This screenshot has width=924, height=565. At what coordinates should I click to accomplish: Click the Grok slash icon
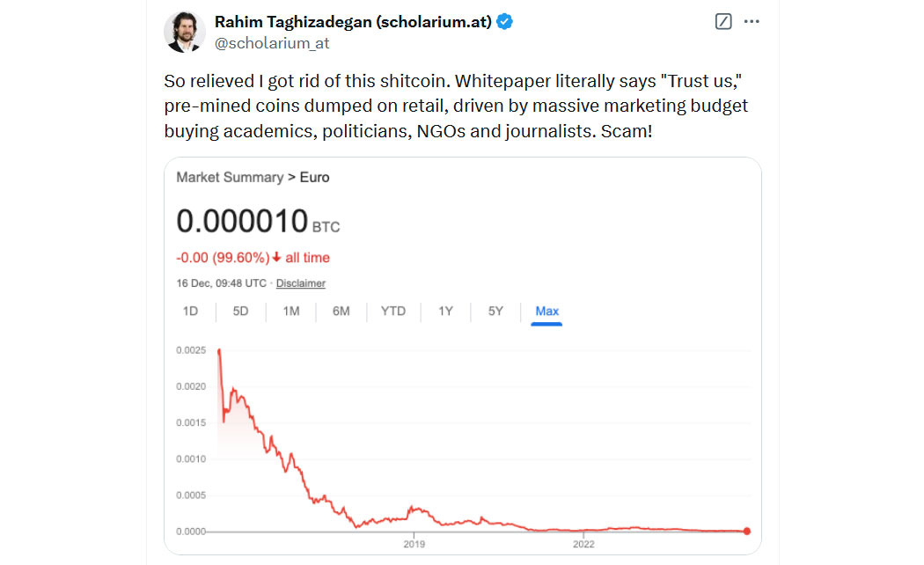pyautogui.click(x=723, y=22)
